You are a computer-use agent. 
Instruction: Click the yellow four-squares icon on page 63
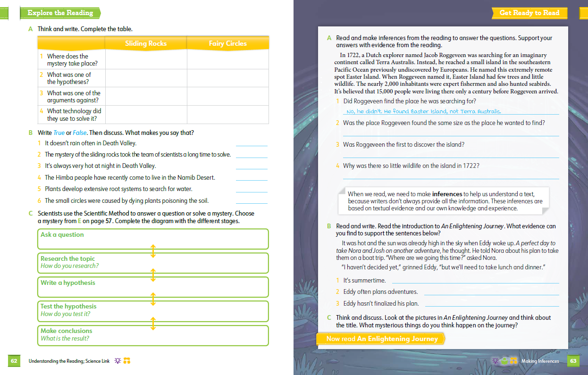[x=513, y=361]
